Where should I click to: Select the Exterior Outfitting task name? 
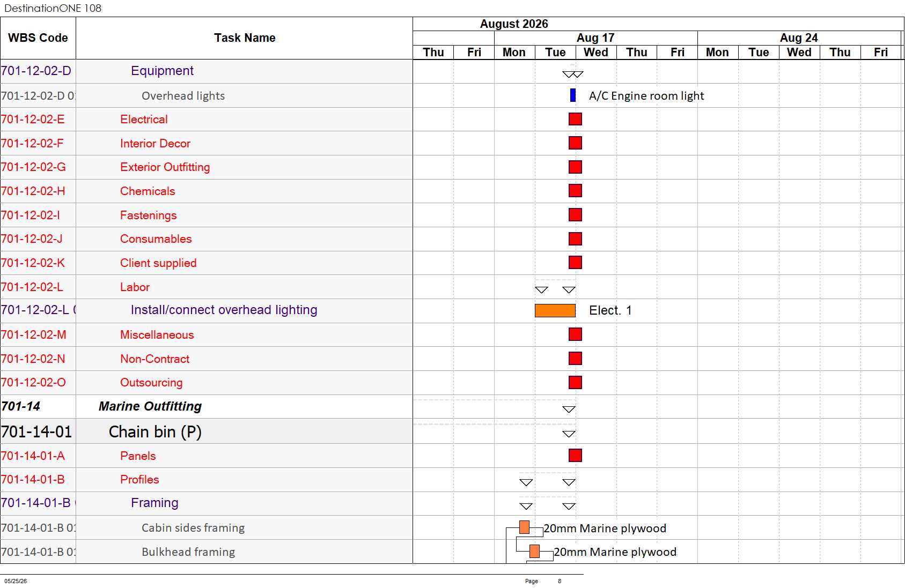pos(165,167)
